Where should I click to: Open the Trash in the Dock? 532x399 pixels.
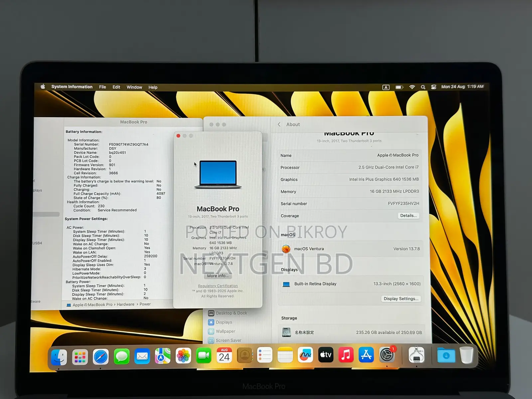click(x=466, y=355)
